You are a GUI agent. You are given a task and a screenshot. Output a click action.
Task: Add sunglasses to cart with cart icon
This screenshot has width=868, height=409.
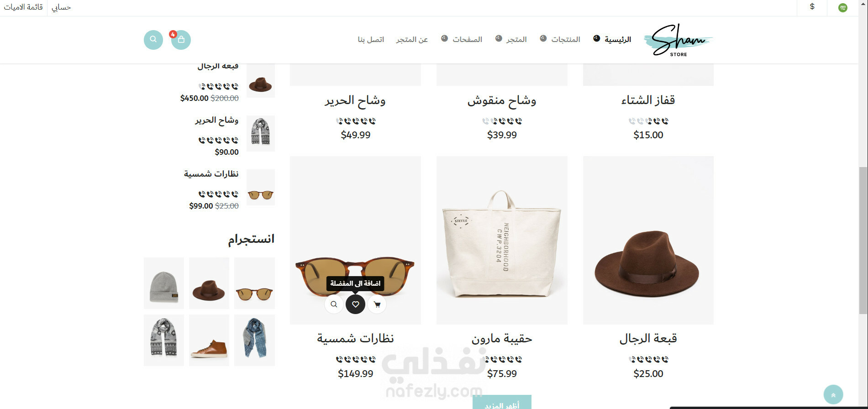[x=377, y=304]
